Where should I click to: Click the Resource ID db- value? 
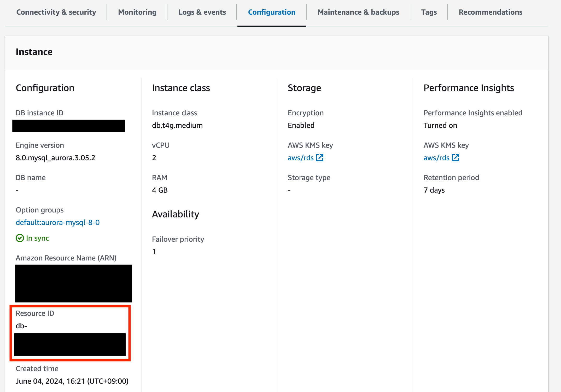(21, 326)
